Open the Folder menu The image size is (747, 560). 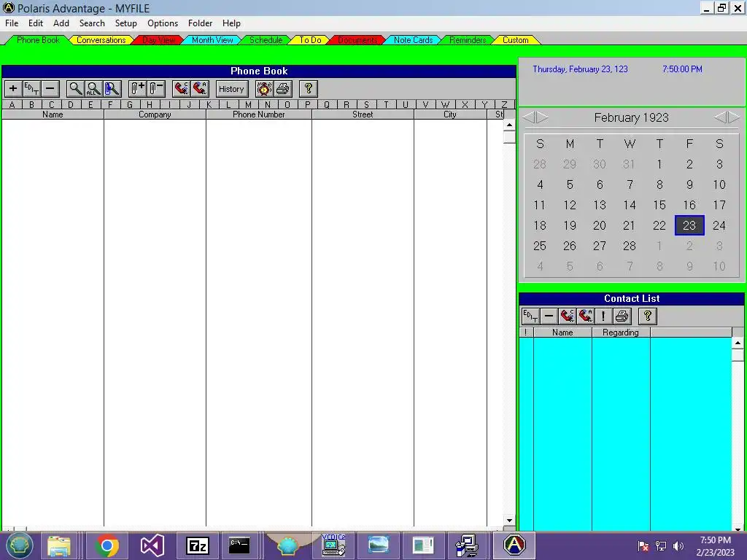click(x=200, y=23)
